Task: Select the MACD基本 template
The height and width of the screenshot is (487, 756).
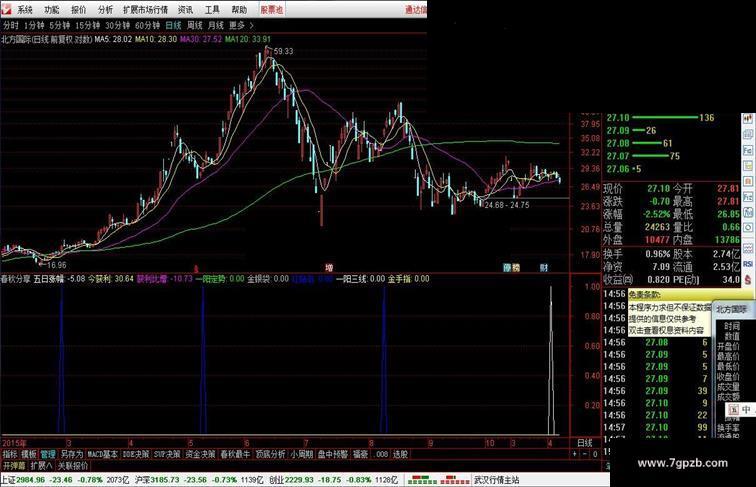Action: (x=103, y=454)
